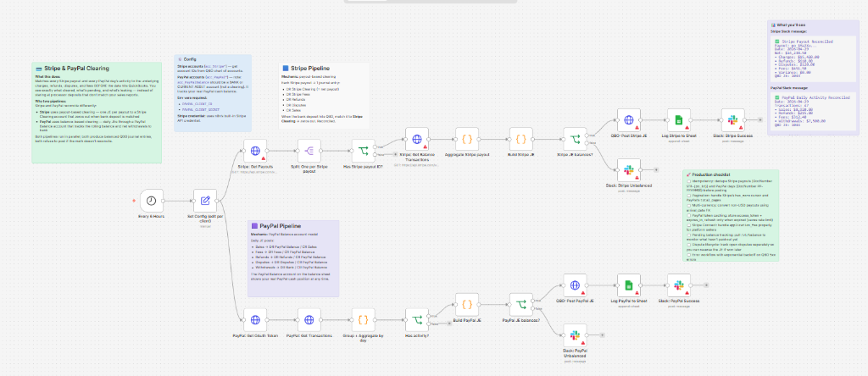868x376 pixels.
Task: Select the PayPal JE balances? node
Action: (521, 305)
